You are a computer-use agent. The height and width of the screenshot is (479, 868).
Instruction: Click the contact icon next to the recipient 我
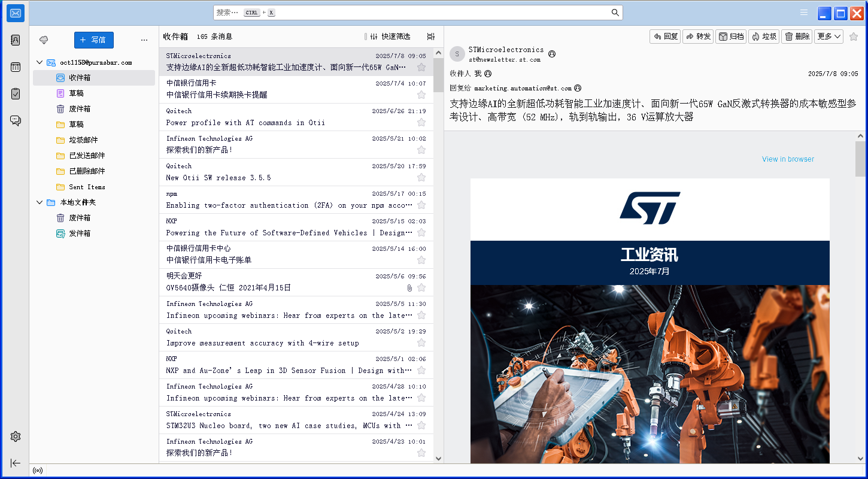click(x=488, y=74)
